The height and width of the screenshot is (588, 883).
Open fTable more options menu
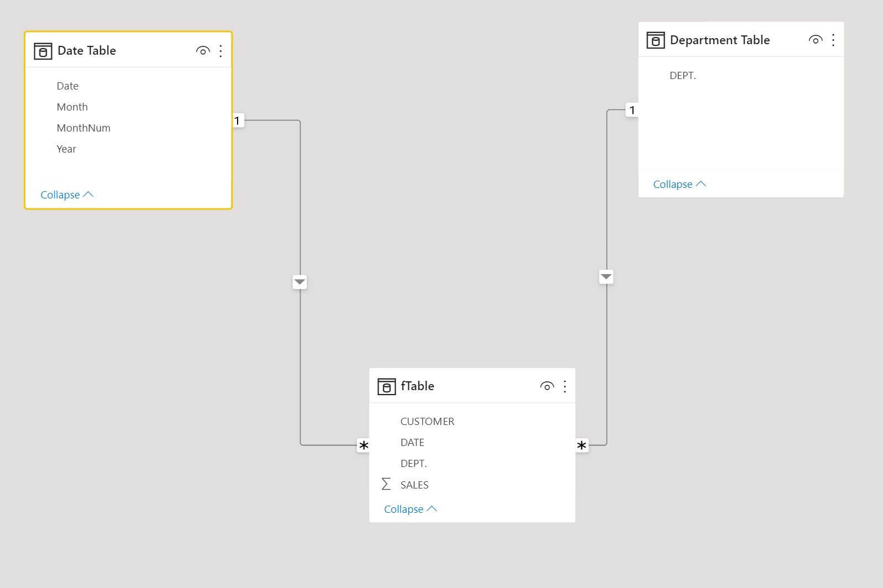[565, 386]
